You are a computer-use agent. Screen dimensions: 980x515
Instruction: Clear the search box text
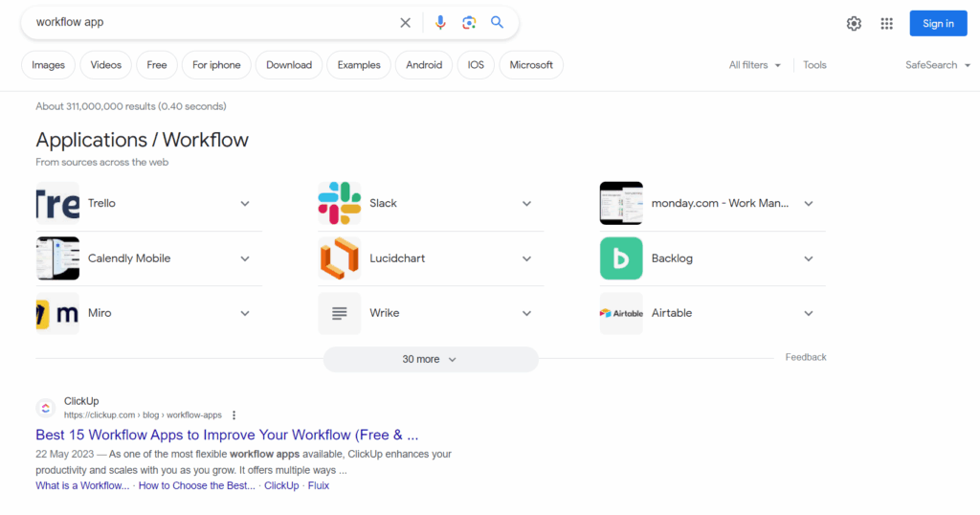click(x=405, y=23)
